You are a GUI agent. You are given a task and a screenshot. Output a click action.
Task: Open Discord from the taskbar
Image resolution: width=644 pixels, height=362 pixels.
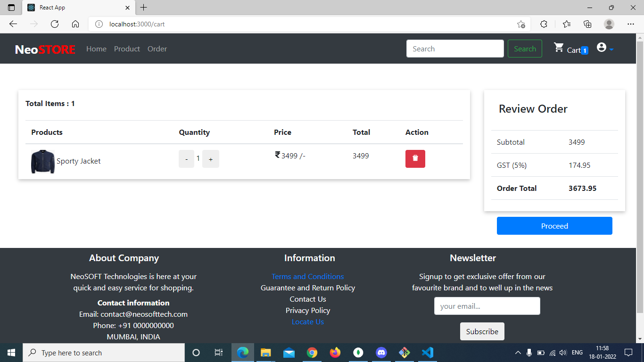pos(381,353)
